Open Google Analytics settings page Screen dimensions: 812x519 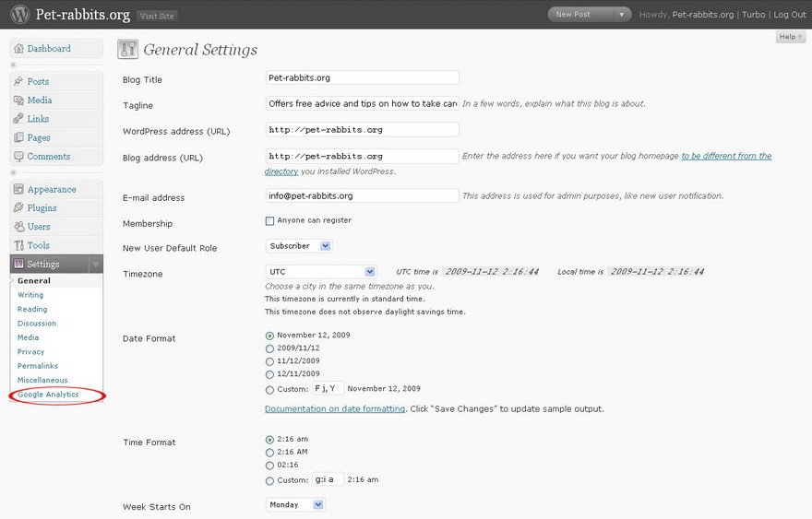point(48,395)
